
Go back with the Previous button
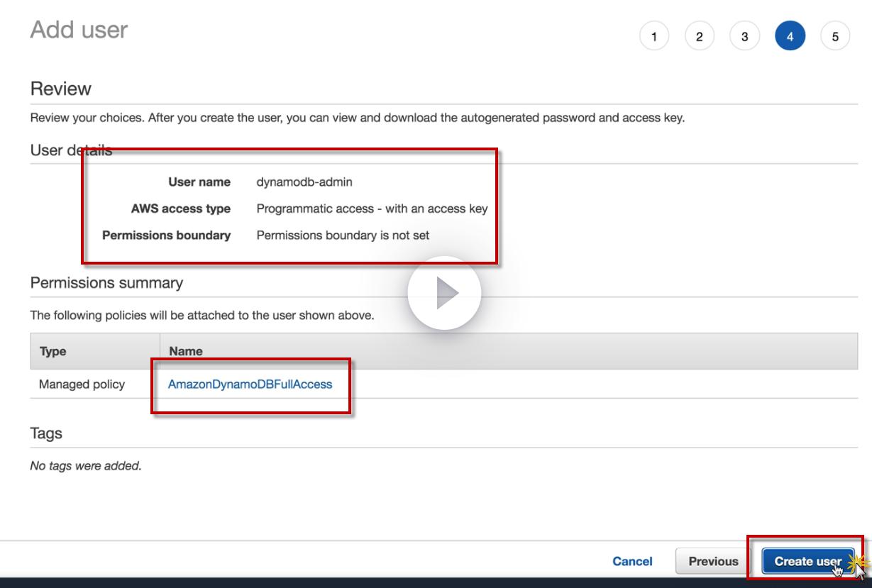(x=713, y=561)
